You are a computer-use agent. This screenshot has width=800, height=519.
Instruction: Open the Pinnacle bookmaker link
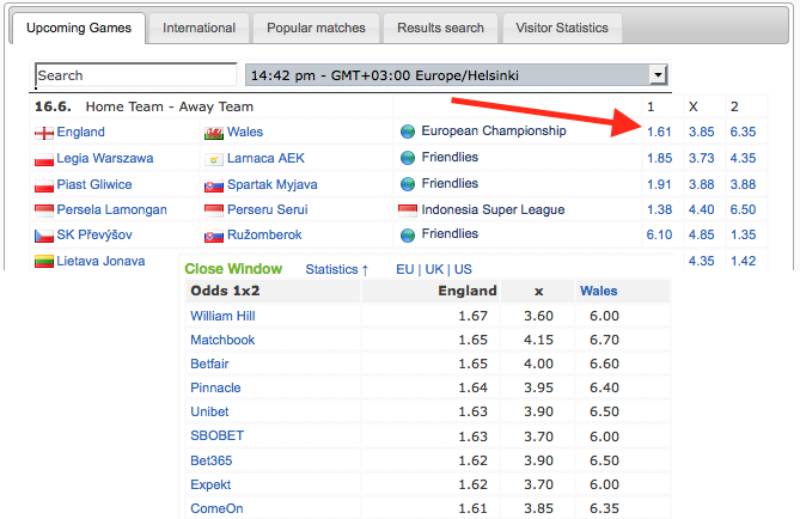[215, 388]
